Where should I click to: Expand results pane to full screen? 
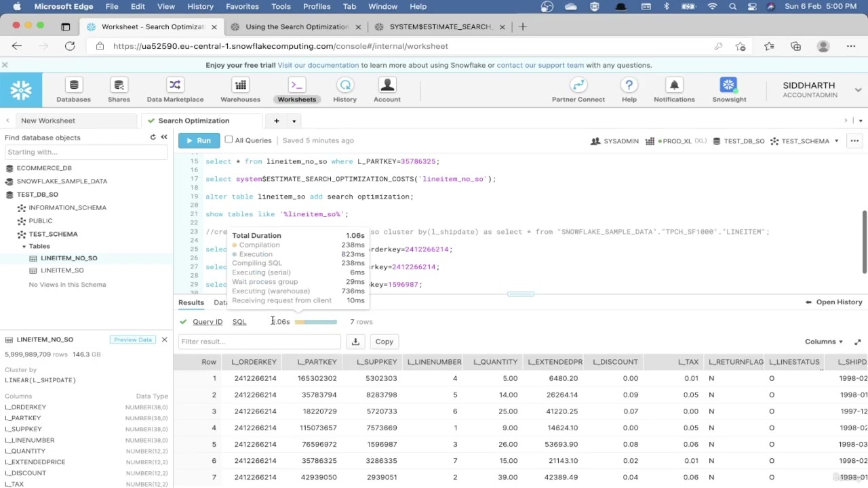pyautogui.click(x=858, y=342)
